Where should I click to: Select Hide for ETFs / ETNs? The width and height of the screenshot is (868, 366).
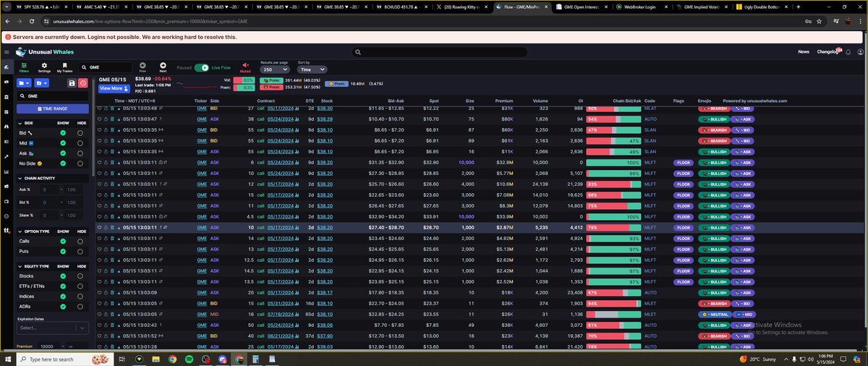coord(80,286)
